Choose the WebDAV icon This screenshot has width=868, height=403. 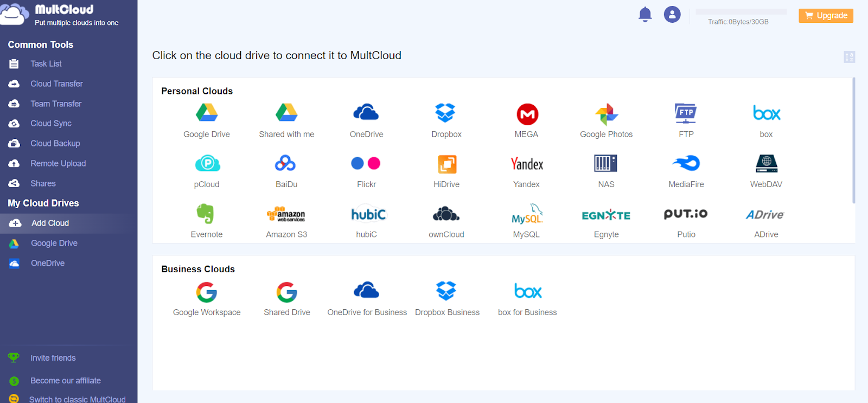pyautogui.click(x=767, y=163)
